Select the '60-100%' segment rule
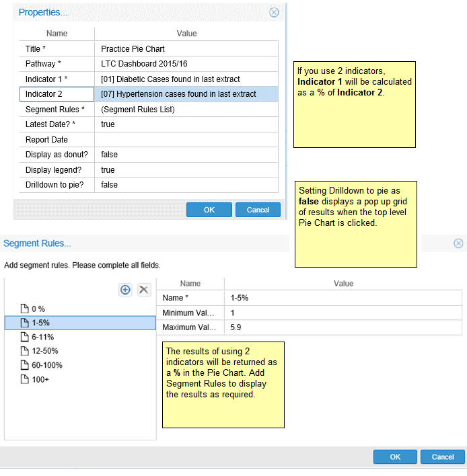The height and width of the screenshot is (476, 467). [46, 365]
